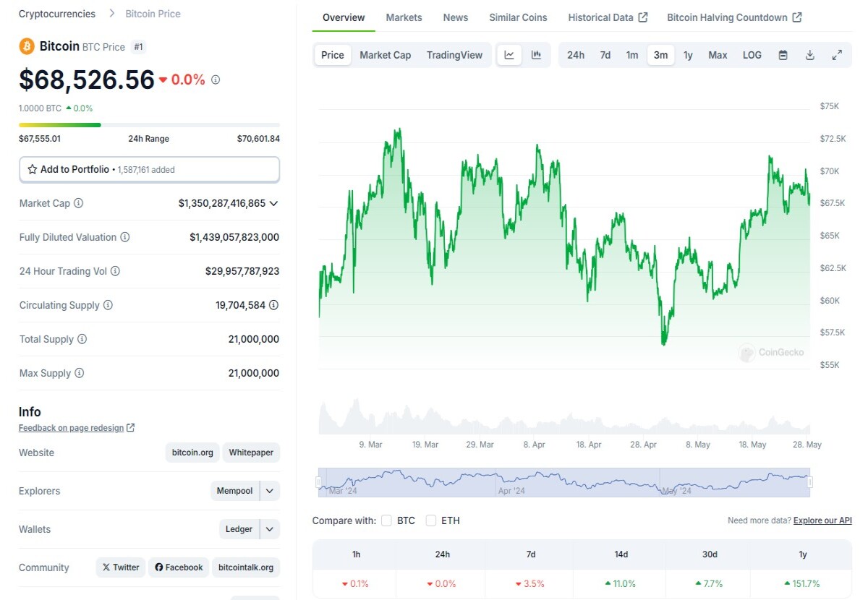Image resolution: width=868 pixels, height=600 pixels.
Task: Toggle LOG scale on the chart
Action: pos(752,55)
